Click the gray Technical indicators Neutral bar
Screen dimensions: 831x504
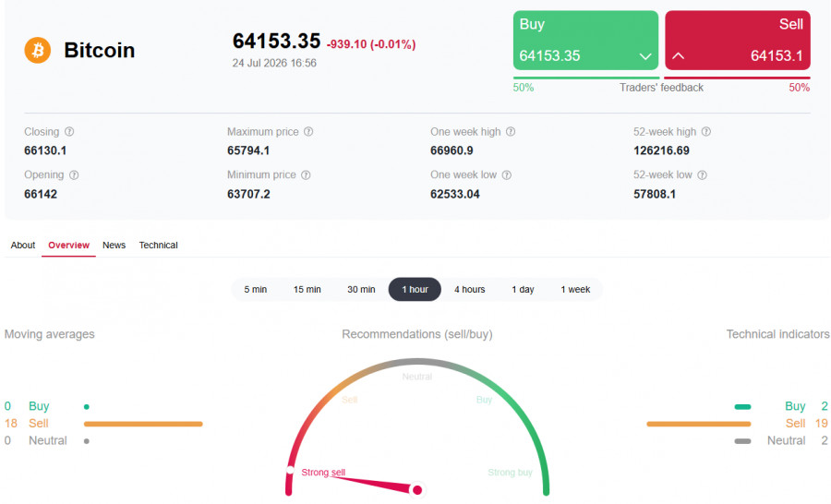(x=743, y=441)
